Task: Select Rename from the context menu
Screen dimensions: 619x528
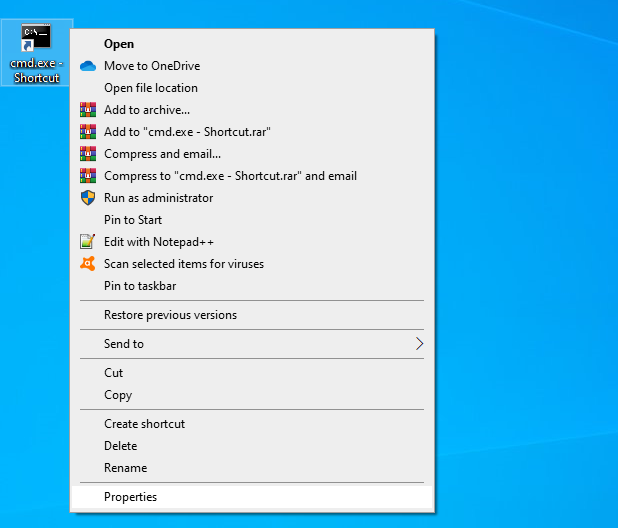Action: tap(252, 468)
